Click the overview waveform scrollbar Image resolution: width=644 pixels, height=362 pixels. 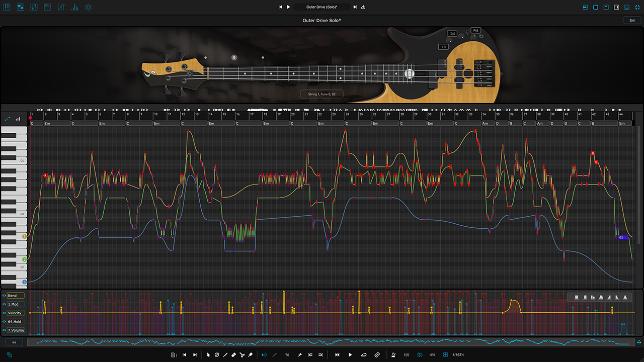[331, 342]
